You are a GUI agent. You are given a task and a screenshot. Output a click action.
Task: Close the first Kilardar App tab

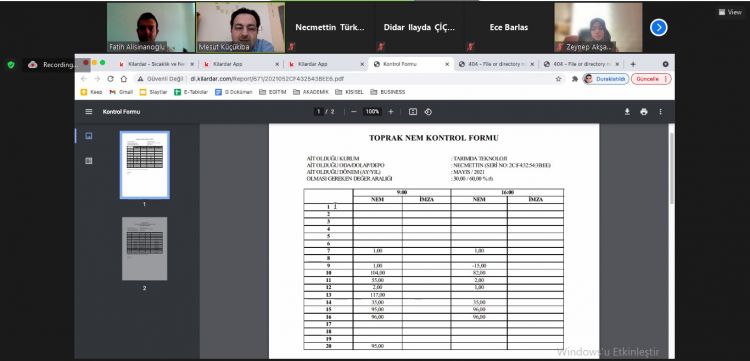[277, 64]
